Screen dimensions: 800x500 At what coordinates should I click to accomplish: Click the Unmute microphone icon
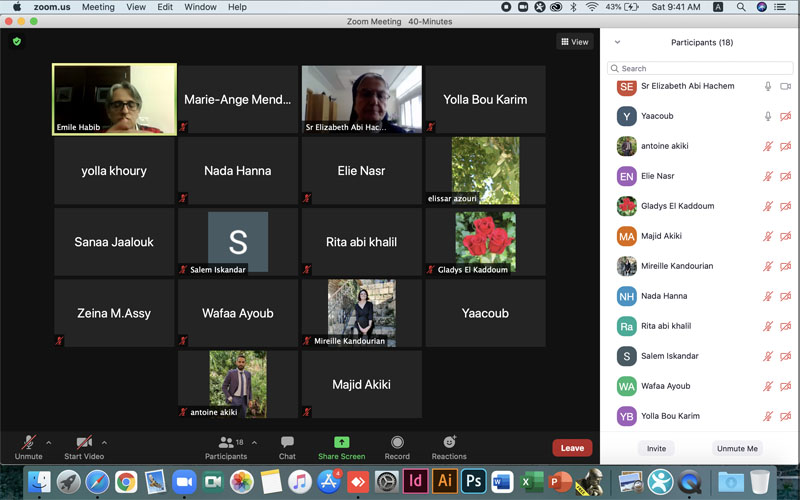pos(29,442)
